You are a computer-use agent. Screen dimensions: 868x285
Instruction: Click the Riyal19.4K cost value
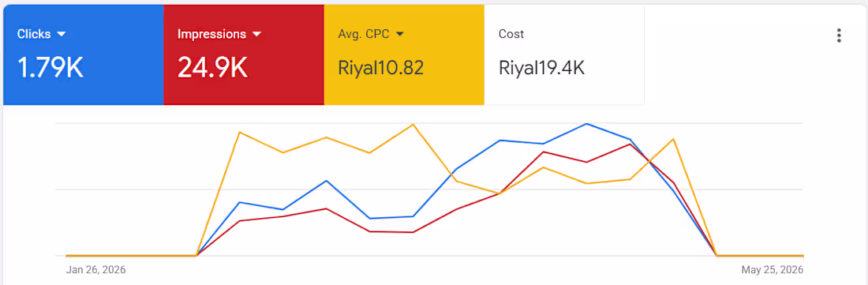coord(541,68)
